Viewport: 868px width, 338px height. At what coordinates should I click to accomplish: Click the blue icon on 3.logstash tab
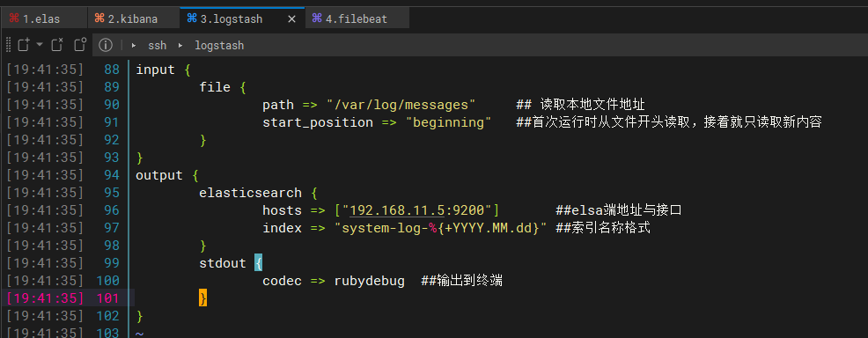pos(192,18)
